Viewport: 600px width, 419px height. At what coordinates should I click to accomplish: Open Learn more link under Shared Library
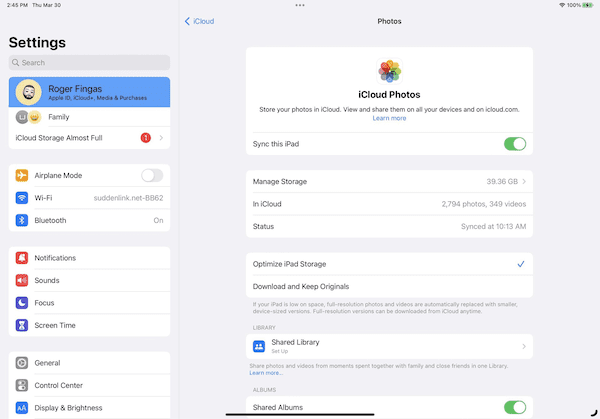pos(266,373)
